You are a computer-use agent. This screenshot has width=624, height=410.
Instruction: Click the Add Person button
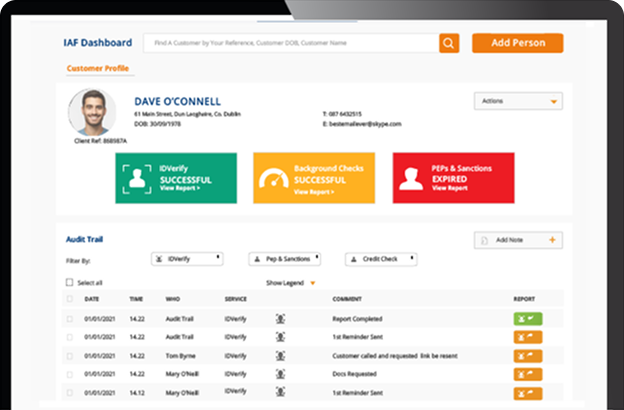(517, 43)
